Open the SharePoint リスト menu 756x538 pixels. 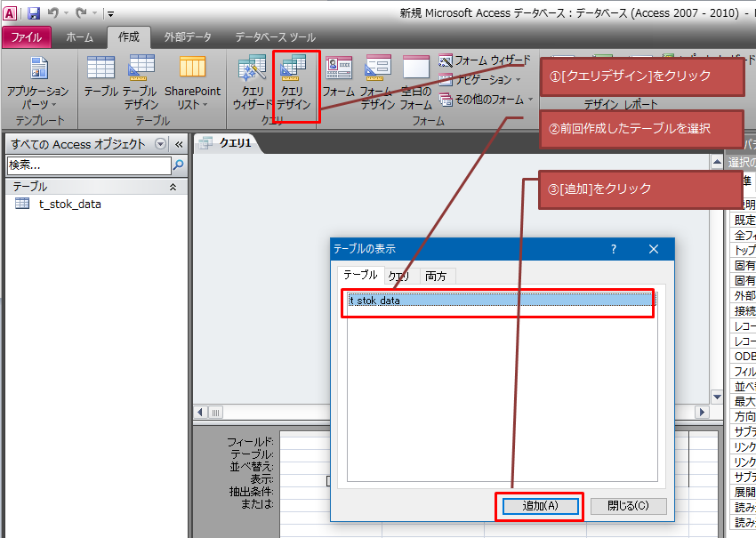coord(192,83)
